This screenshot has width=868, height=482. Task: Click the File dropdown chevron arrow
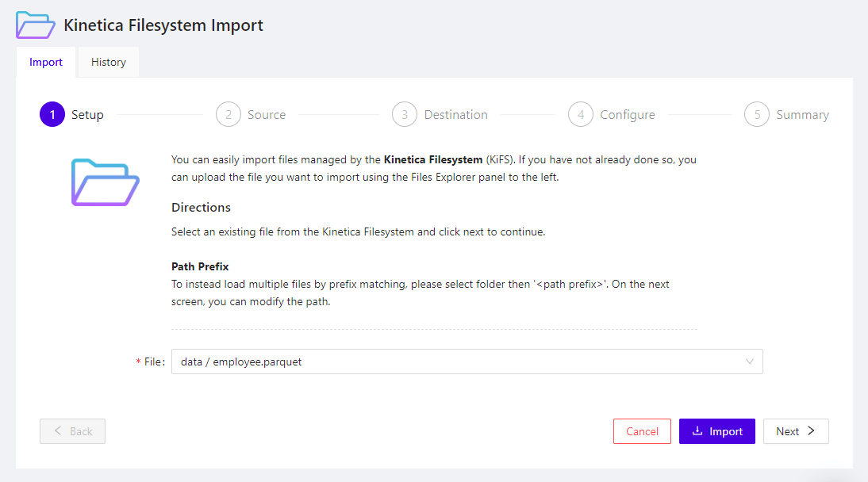[750, 361]
